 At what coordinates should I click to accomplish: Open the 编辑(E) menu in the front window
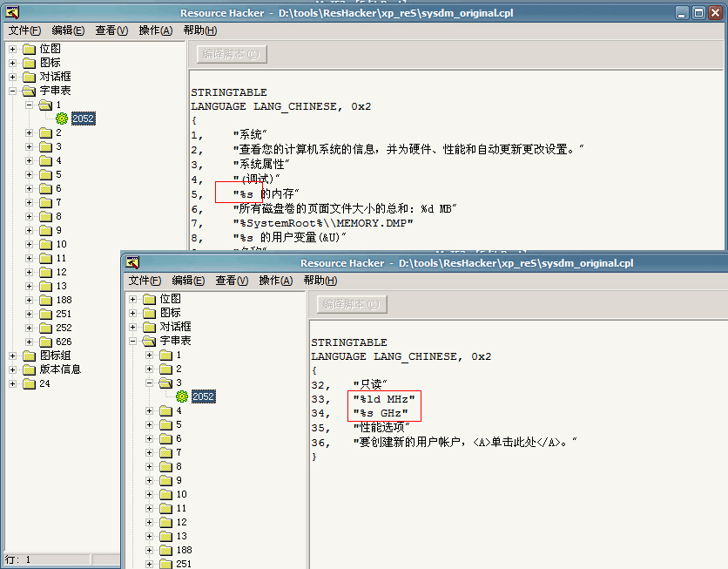[x=188, y=281]
